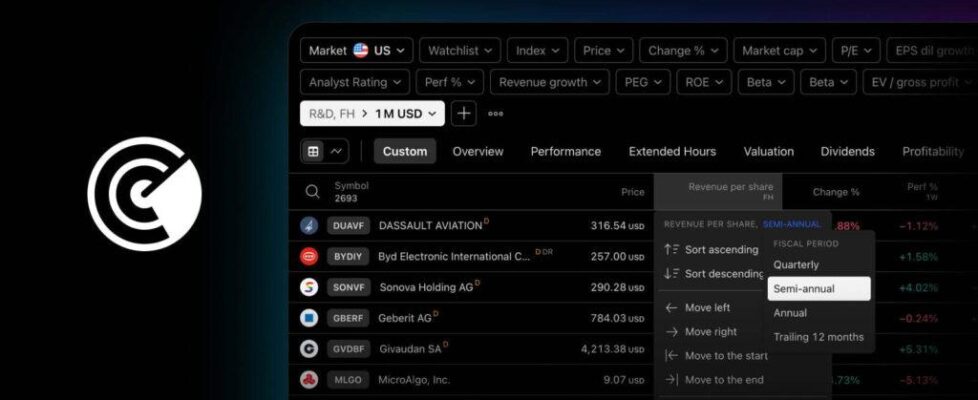Open the Analyst Rating filter

(x=355, y=82)
